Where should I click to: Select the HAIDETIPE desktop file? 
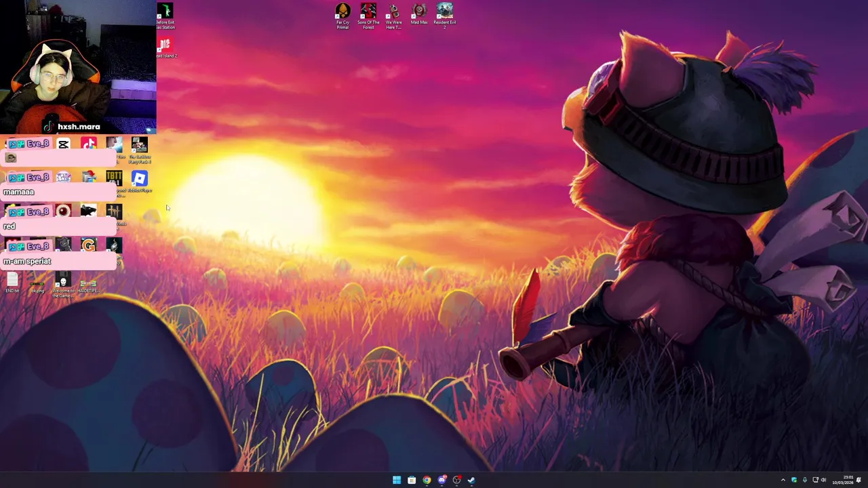point(87,285)
